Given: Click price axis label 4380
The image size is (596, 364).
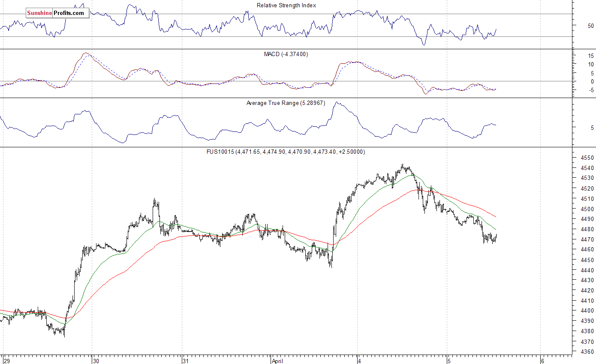Looking at the screenshot, I should 587,331.
